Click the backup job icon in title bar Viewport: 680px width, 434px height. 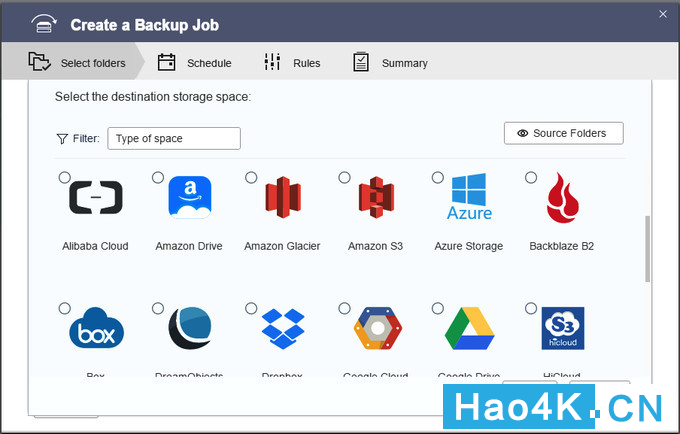(43, 24)
